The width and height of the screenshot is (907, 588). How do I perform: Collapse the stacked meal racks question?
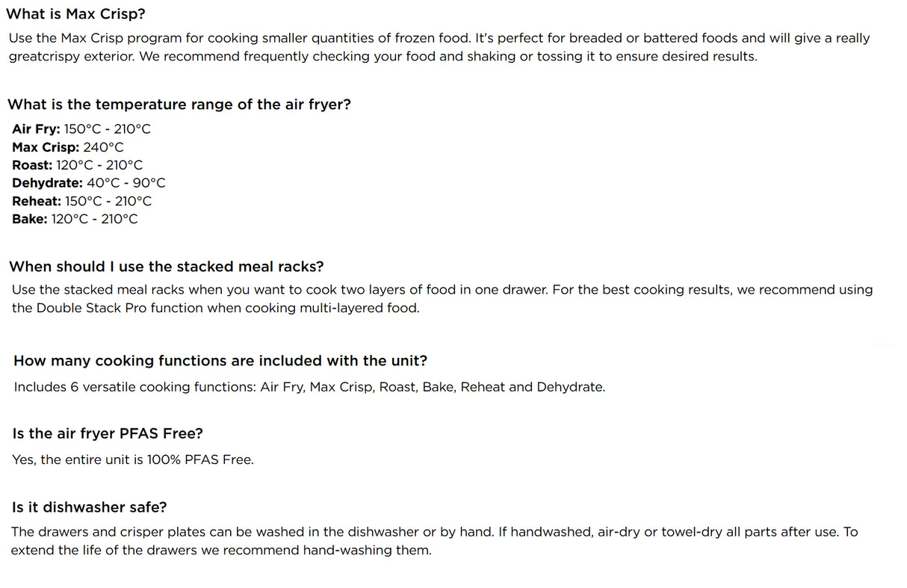(166, 267)
